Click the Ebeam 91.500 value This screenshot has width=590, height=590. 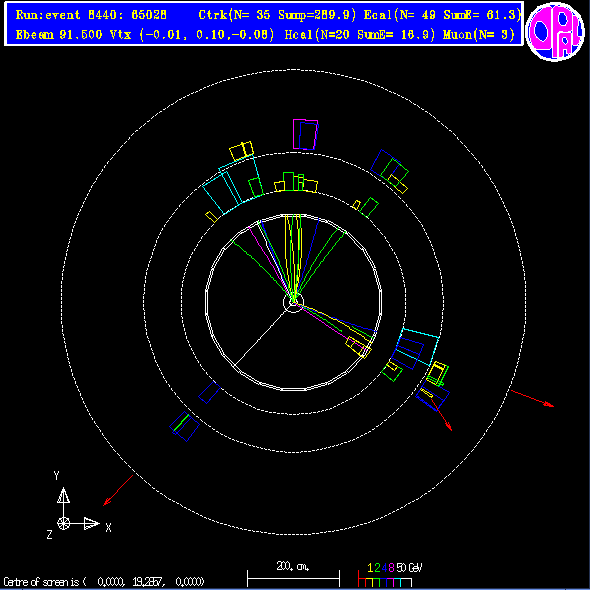[x=59, y=35]
